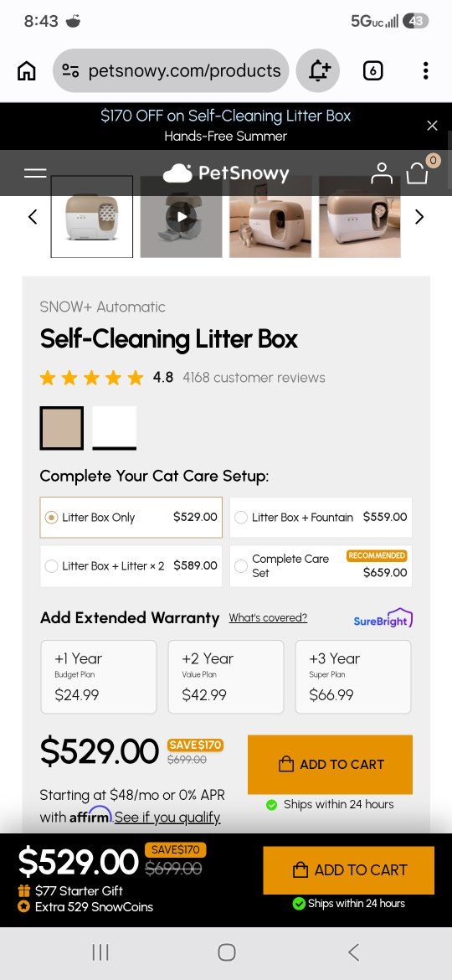The width and height of the screenshot is (452, 980).
Task: Open the What's covered? warranty link
Action: 268,617
